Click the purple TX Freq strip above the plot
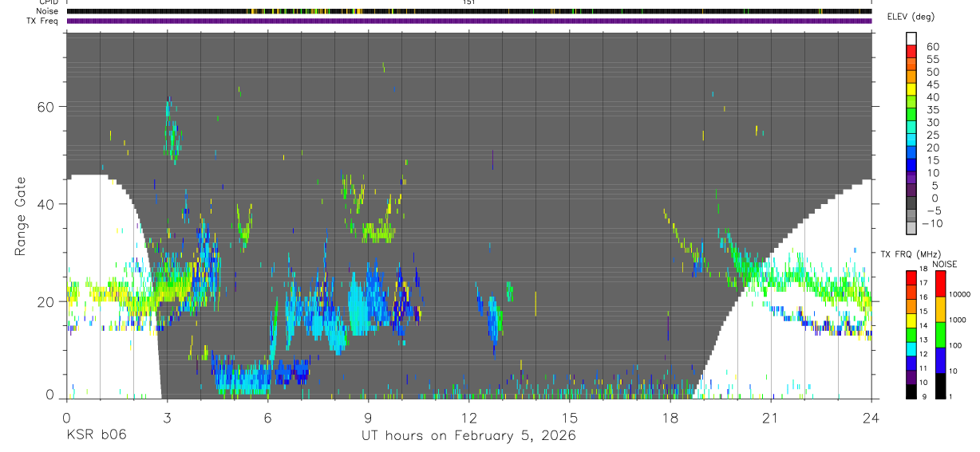The width and height of the screenshot is (980, 452). click(x=469, y=22)
